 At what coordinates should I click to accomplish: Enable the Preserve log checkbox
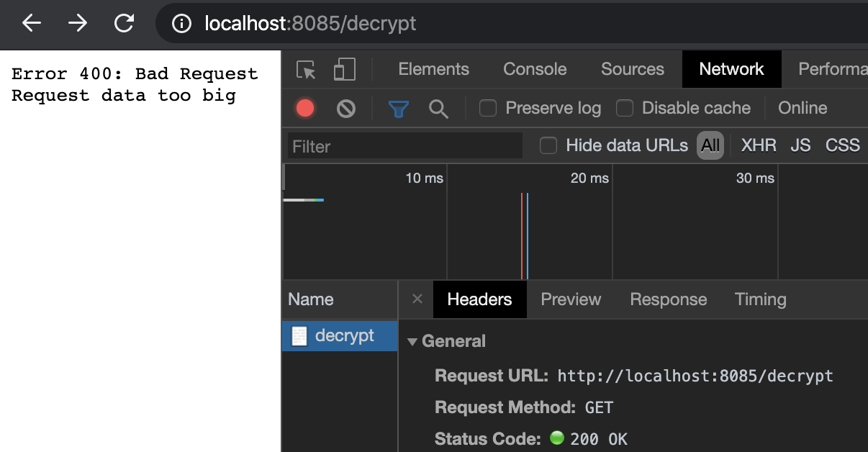pos(487,108)
